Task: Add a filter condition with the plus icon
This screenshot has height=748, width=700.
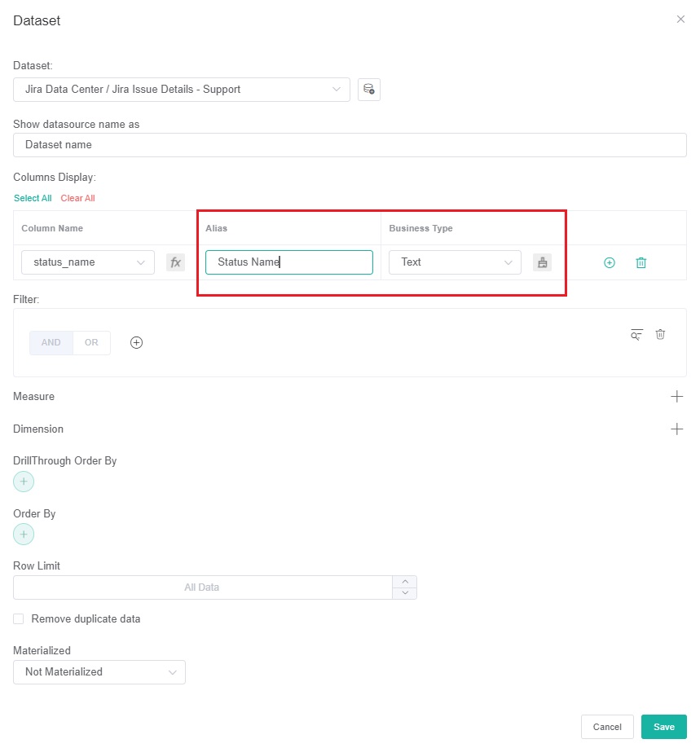Action: pos(137,343)
